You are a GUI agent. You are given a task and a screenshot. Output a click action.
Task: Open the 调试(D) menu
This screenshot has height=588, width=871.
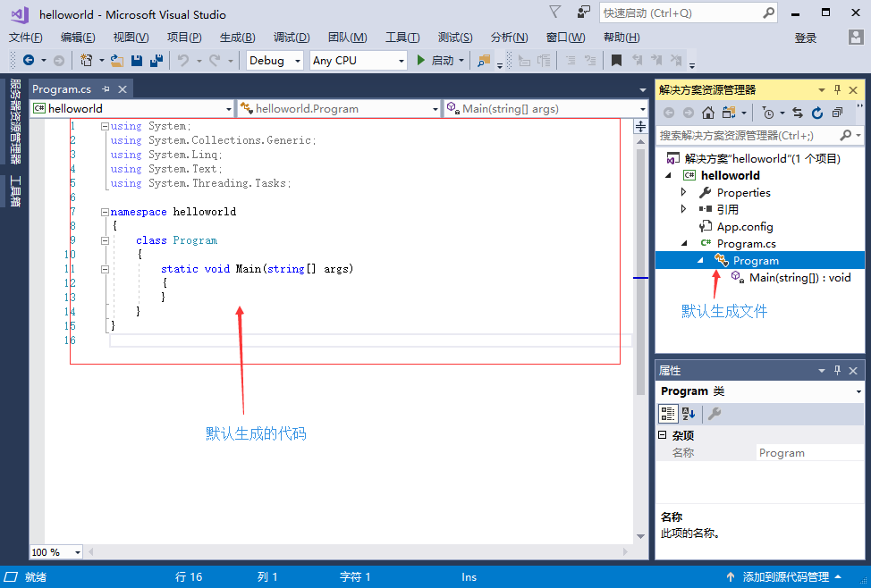point(292,38)
